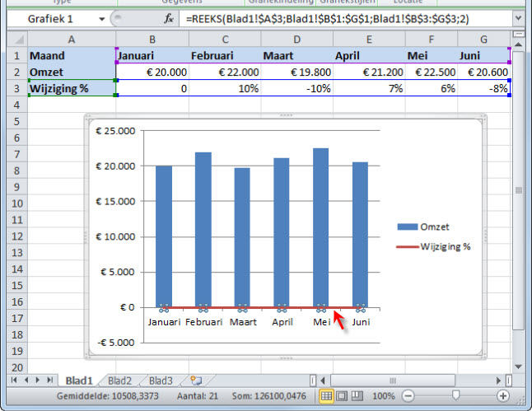This screenshot has width=532, height=411.
Task: Select column C header
Action: pos(225,40)
